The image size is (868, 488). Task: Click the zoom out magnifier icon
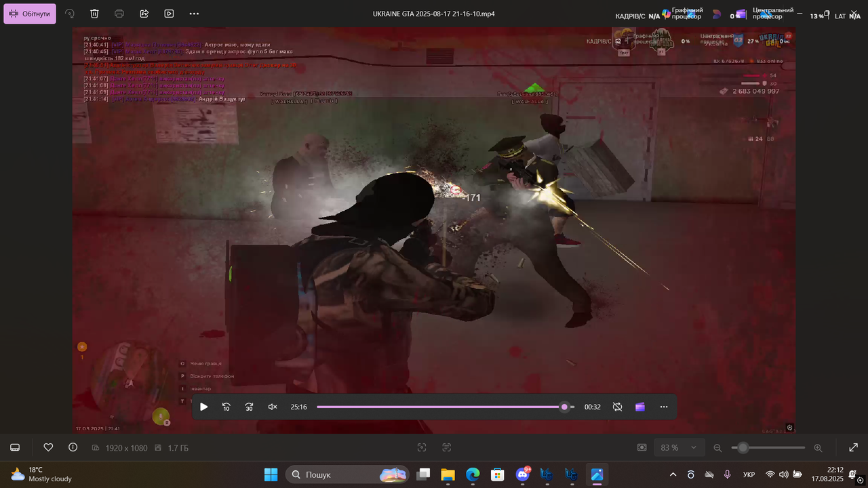(x=717, y=447)
